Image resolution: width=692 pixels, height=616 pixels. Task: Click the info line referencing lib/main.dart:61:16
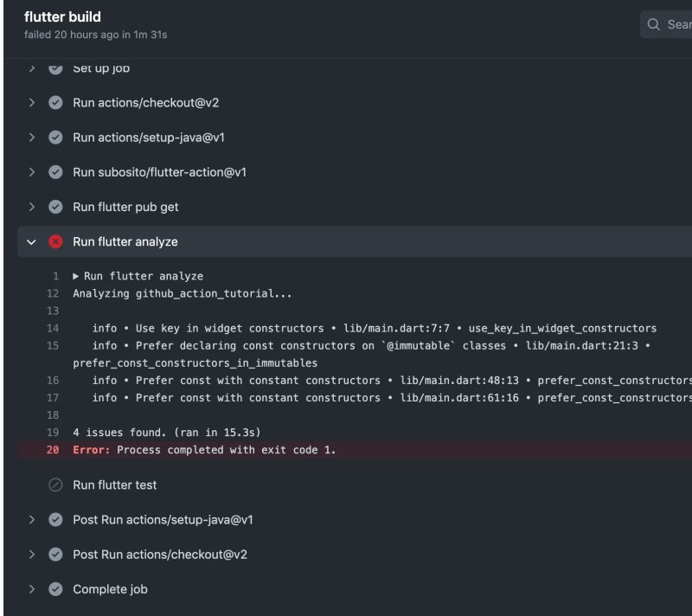(x=392, y=398)
